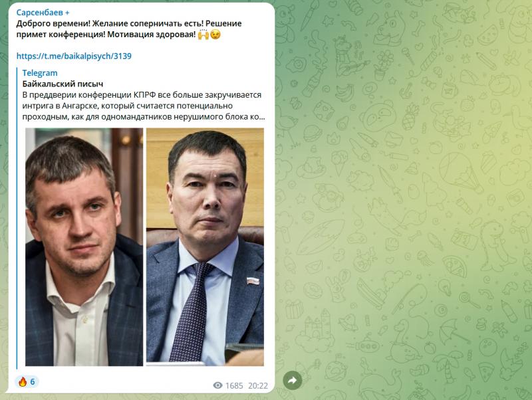Click the 1685 view count
This screenshot has width=532, height=400.
pos(234,386)
